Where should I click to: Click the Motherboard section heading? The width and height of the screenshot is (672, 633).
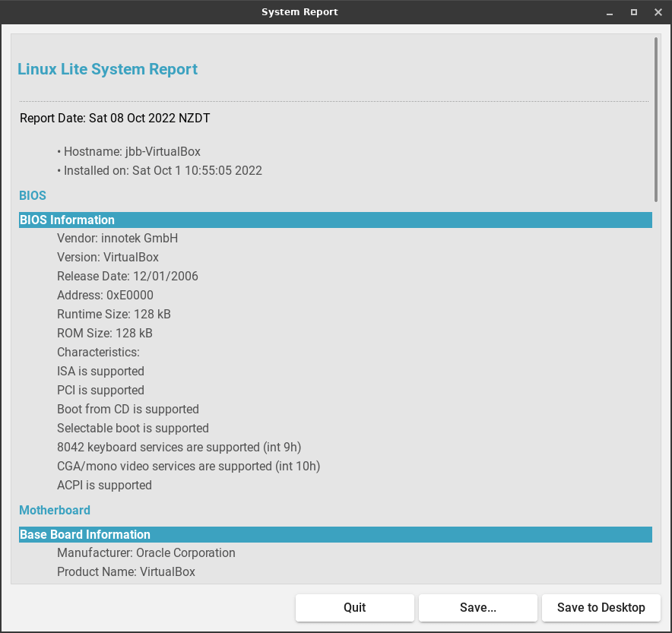pyautogui.click(x=55, y=510)
